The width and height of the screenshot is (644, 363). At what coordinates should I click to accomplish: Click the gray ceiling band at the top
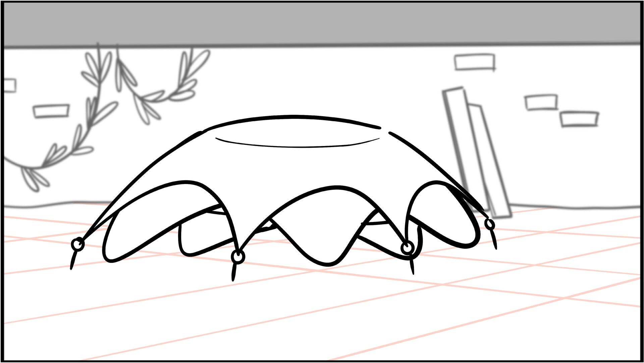[322, 24]
